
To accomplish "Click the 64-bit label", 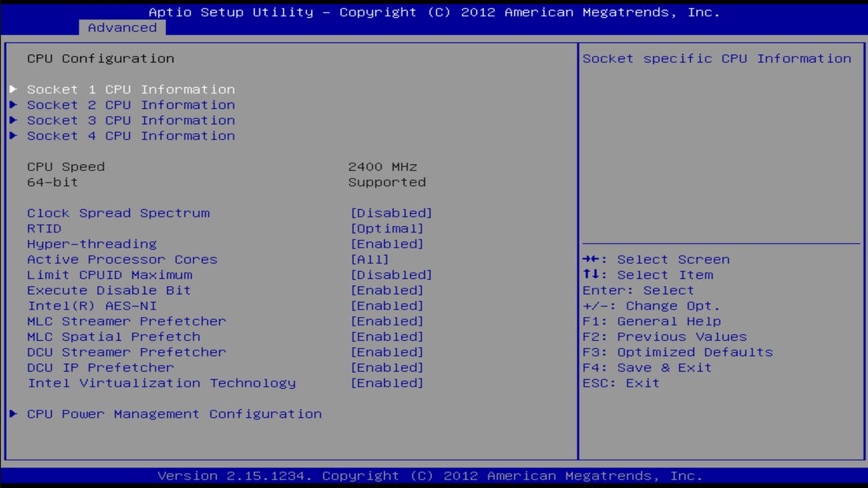I will (x=53, y=182).
